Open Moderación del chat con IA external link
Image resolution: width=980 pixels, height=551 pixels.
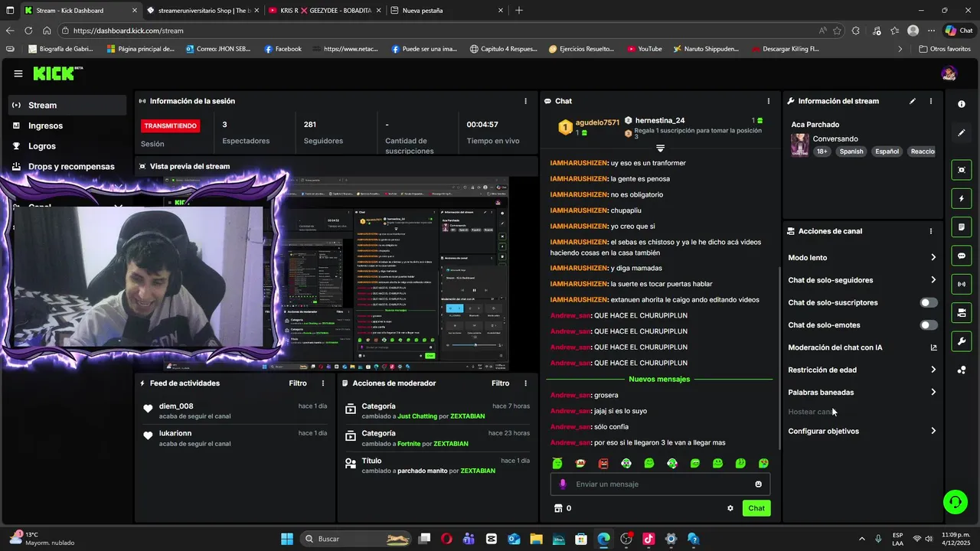pyautogui.click(x=933, y=347)
